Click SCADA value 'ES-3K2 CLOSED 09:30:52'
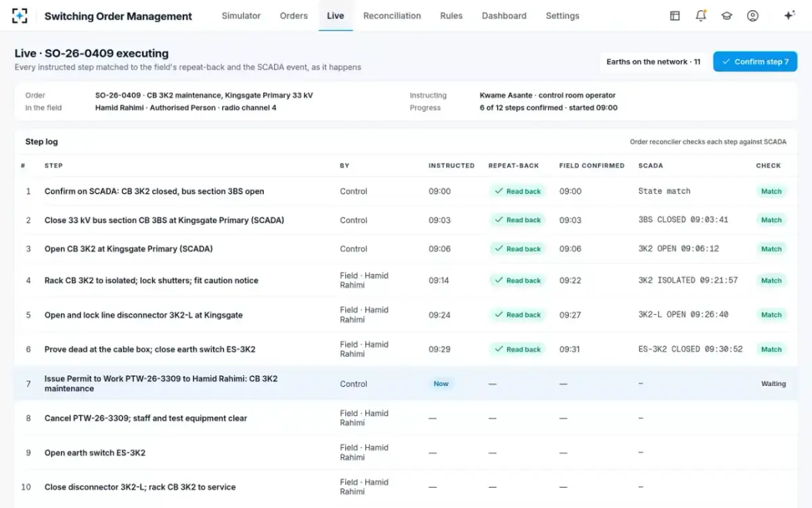The image size is (812, 508). pyautogui.click(x=690, y=350)
